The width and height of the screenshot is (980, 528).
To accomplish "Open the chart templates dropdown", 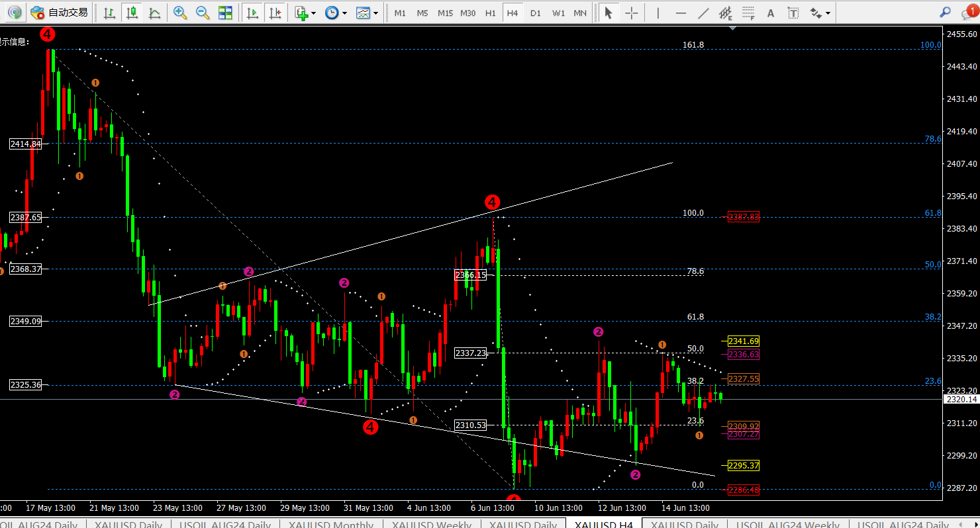I will point(367,13).
